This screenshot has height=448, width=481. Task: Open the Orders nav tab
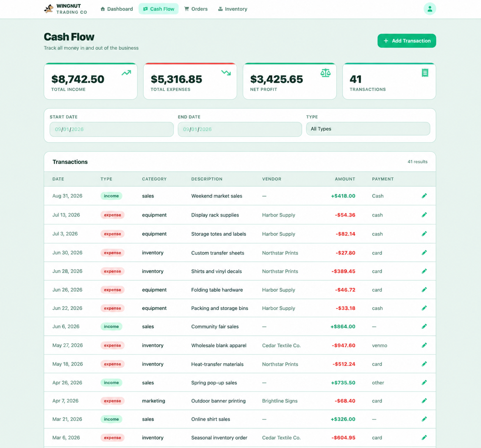pos(196,9)
